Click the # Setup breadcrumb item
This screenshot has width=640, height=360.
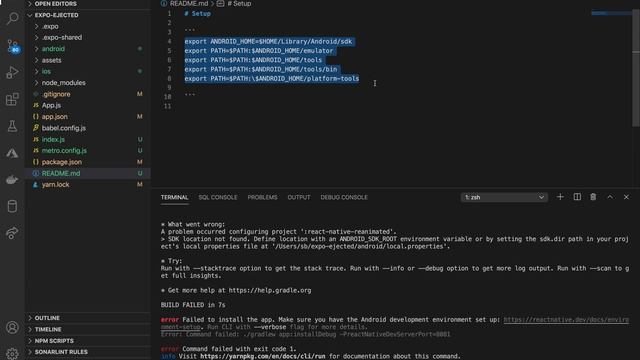coord(239,4)
